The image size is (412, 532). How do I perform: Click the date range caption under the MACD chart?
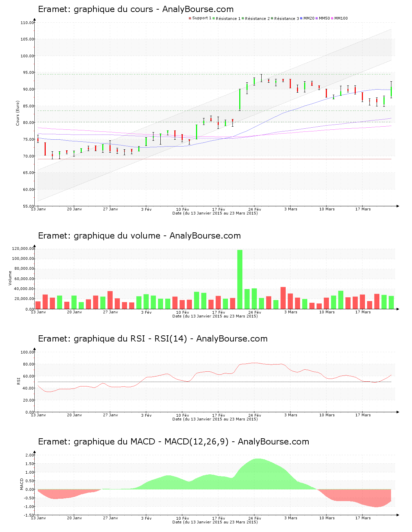215,522
